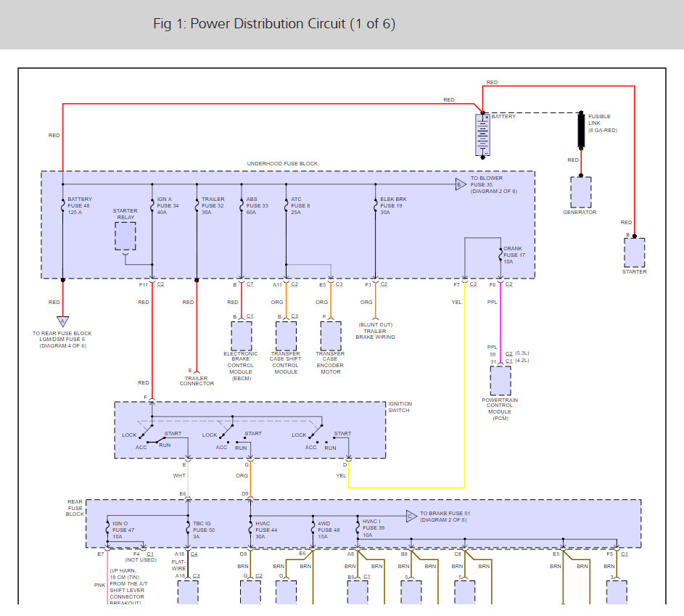
Task: Click the '31 C1 (4.2L)' PCM connector label
Action: tap(509, 361)
